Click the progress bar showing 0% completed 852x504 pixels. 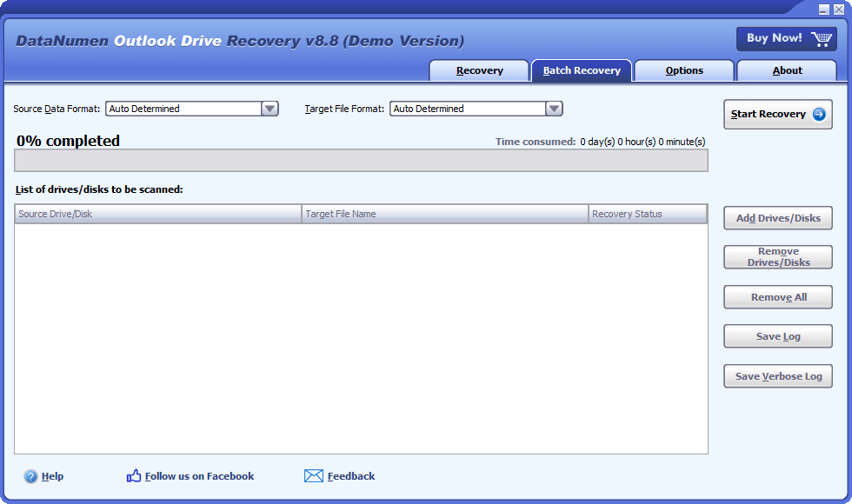[x=361, y=160]
